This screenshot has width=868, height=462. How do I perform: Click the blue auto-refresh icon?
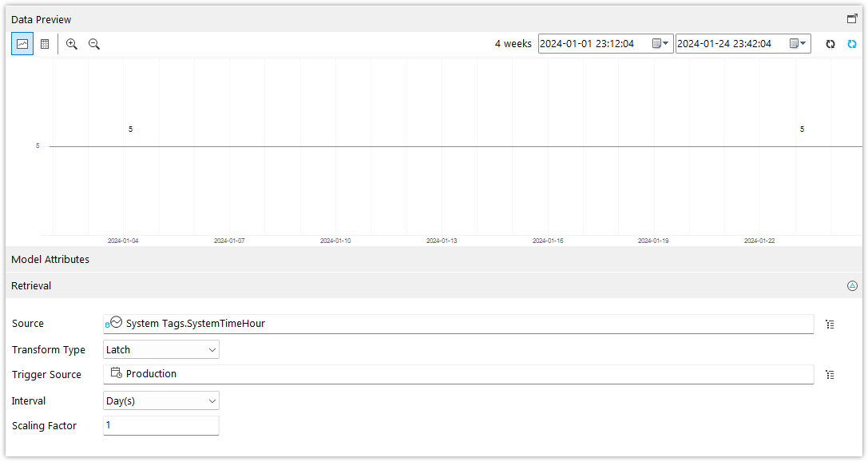[851, 44]
